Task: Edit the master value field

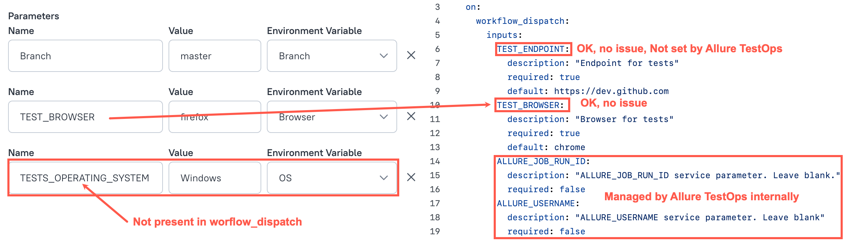Action: (x=215, y=56)
